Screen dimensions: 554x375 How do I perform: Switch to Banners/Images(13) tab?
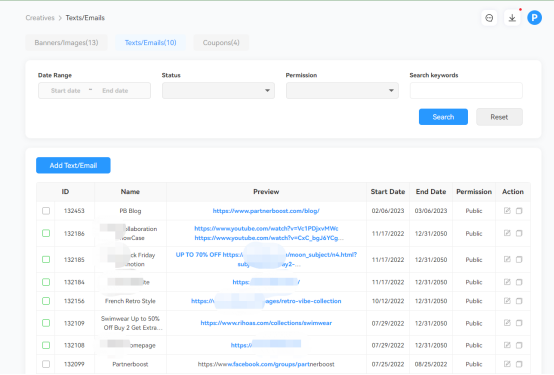click(x=66, y=42)
